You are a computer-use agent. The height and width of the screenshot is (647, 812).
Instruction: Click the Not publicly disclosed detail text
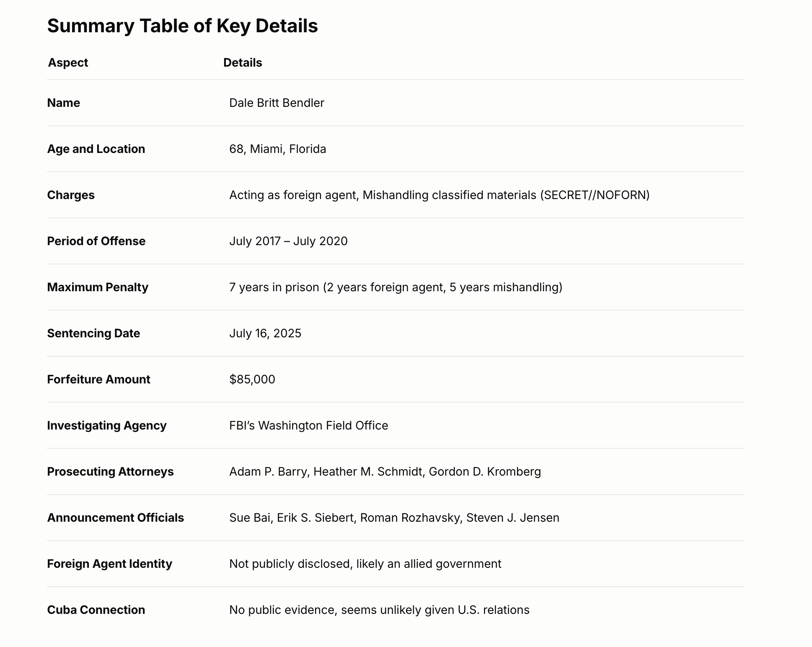(x=365, y=564)
